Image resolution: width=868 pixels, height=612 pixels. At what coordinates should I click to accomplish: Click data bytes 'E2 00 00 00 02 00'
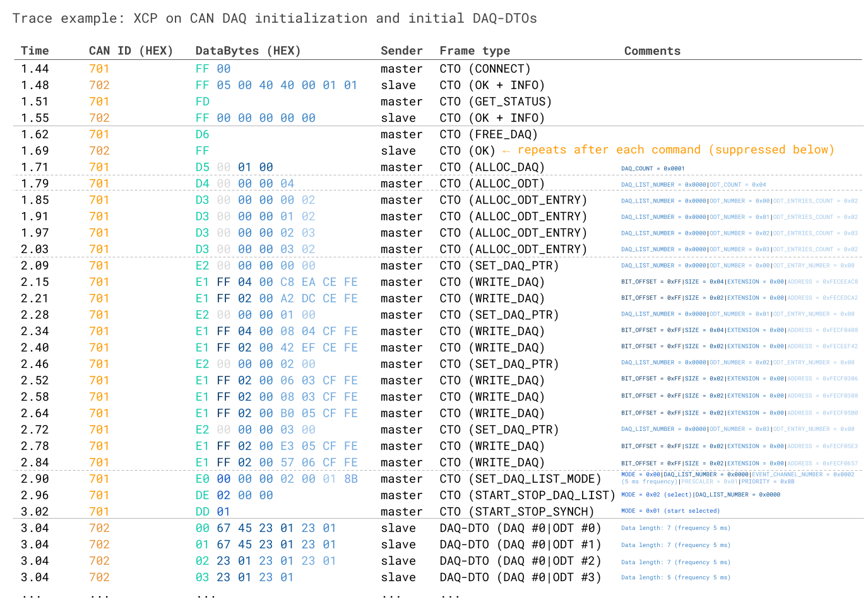pyautogui.click(x=255, y=364)
